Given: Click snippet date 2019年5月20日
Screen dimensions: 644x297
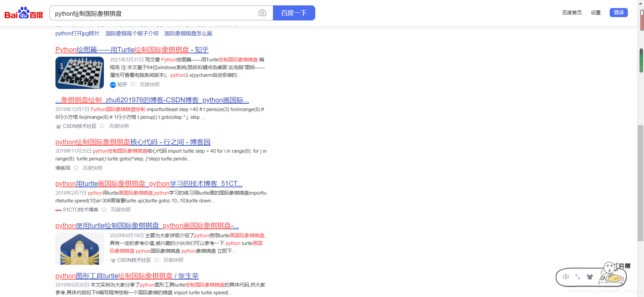Looking at the screenshot, I should point(72,285).
